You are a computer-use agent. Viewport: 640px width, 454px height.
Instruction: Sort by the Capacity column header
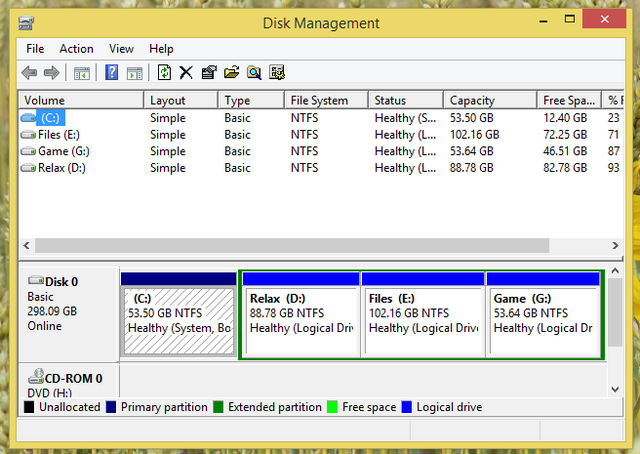coord(490,100)
